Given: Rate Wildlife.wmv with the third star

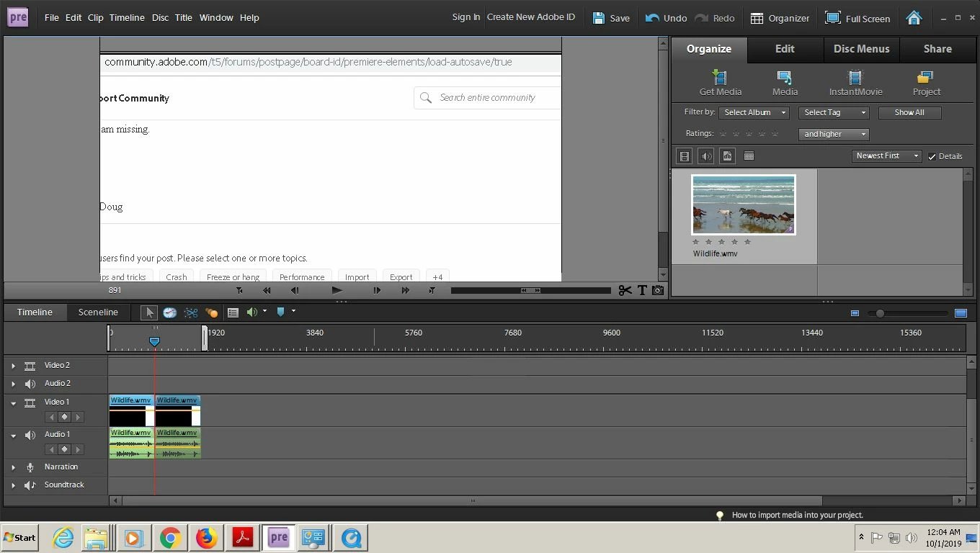Looking at the screenshot, I should coord(721,242).
